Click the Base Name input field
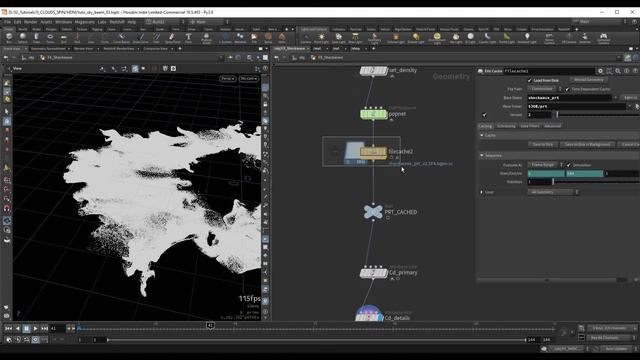 click(x=570, y=98)
